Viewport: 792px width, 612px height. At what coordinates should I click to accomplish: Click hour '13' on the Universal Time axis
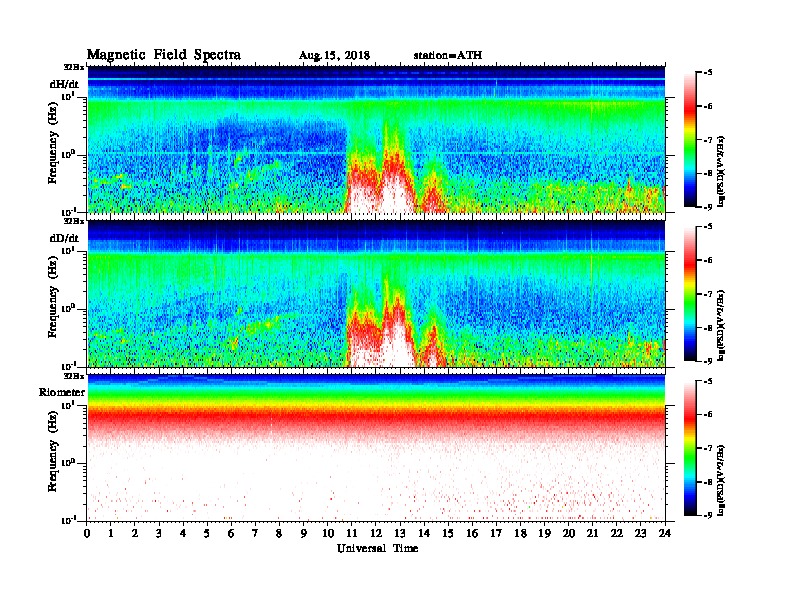coord(400,533)
